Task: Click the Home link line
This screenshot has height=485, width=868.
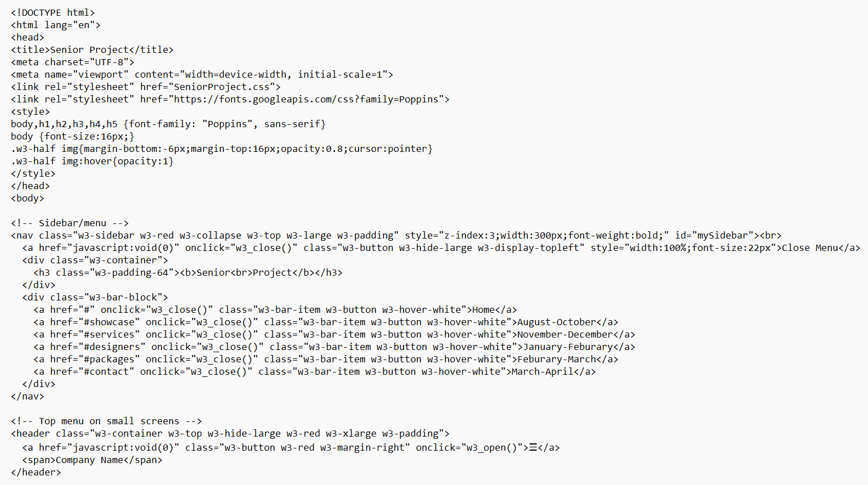Action: pos(275,309)
